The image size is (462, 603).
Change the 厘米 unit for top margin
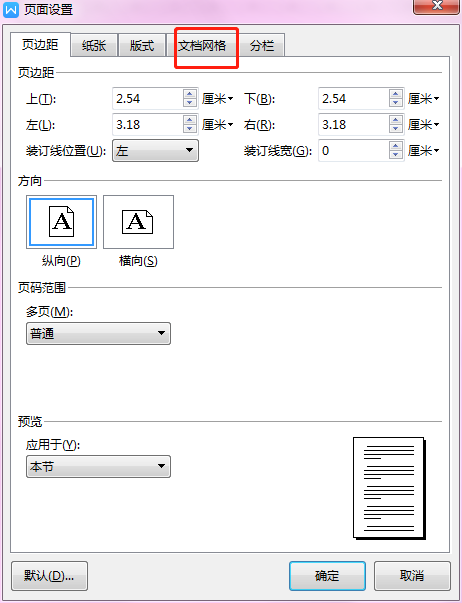[217, 99]
